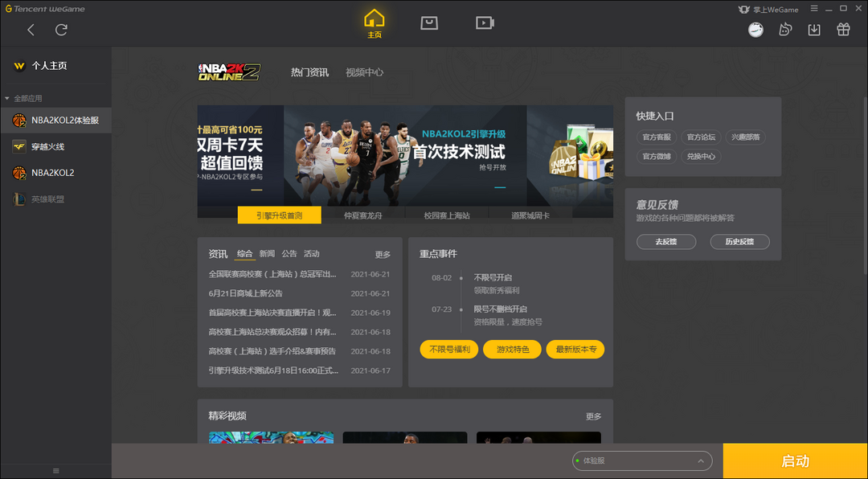Go back with the left arrow icon
This screenshot has height=479, width=868.
(x=31, y=30)
